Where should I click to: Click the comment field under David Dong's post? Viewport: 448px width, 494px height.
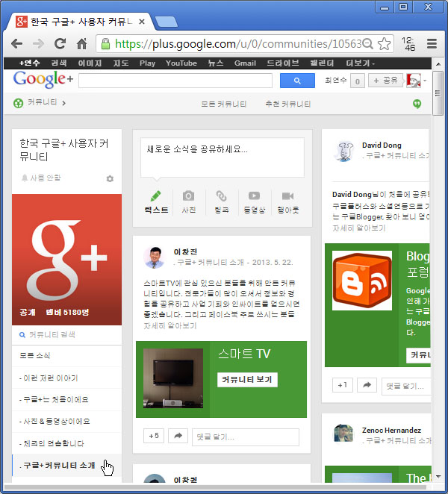click(x=406, y=387)
